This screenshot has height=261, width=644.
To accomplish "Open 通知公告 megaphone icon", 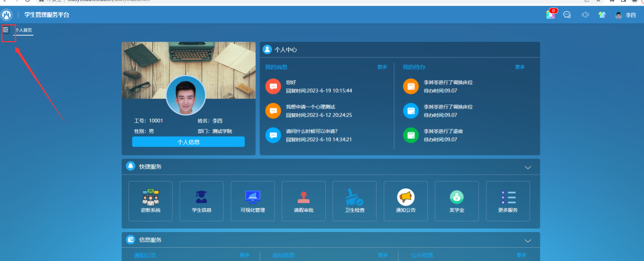I will coord(405,197).
